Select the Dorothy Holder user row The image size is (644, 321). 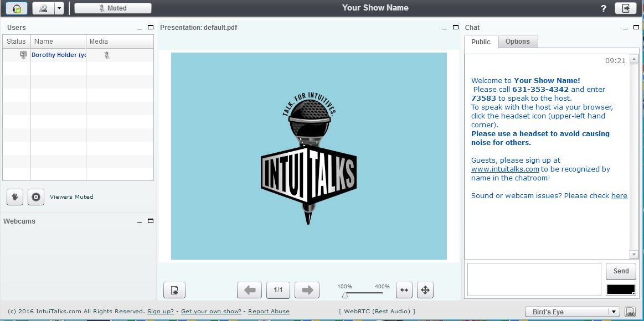click(78, 55)
